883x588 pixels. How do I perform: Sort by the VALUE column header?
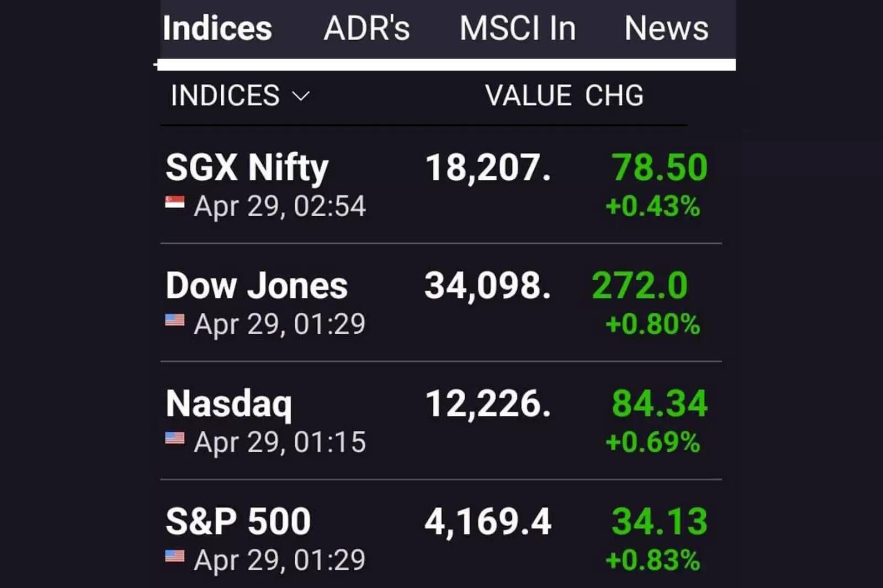(528, 96)
